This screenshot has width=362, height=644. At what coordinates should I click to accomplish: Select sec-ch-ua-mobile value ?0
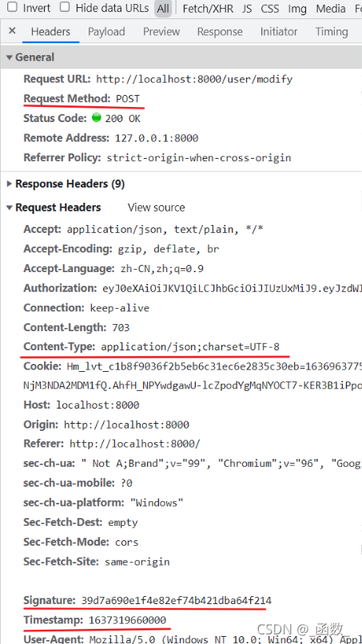(x=126, y=483)
